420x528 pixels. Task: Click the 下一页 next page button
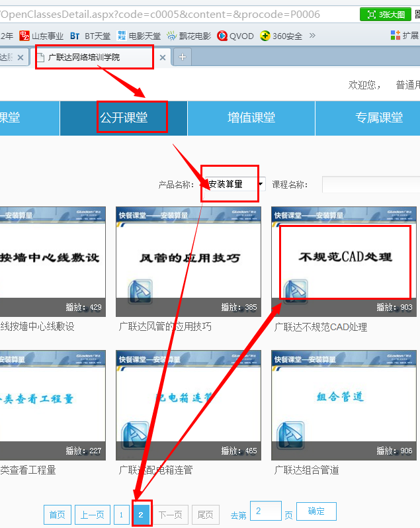coord(170,515)
